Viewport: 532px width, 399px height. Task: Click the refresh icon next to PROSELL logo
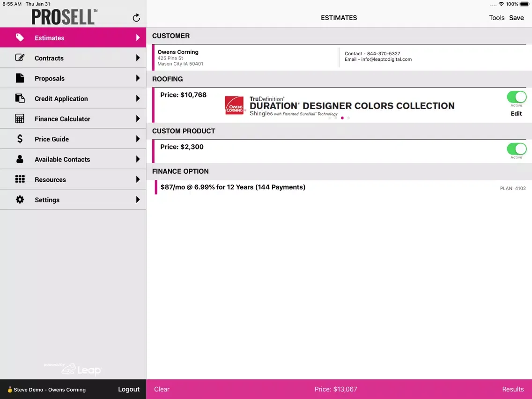(x=136, y=18)
